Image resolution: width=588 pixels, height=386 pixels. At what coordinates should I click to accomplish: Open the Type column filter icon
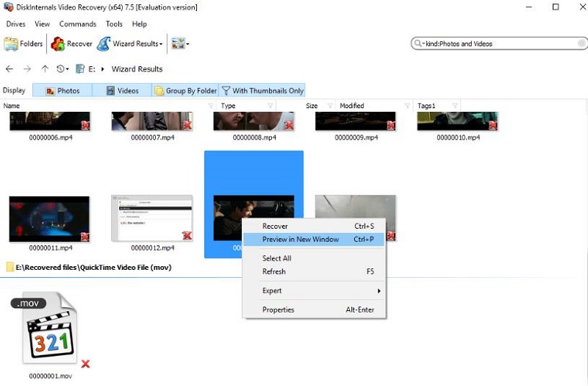270,106
